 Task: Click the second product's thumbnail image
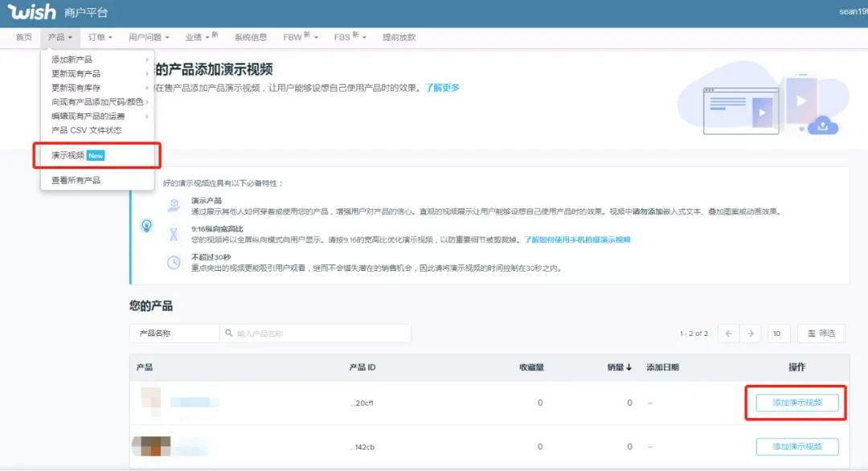[151, 445]
